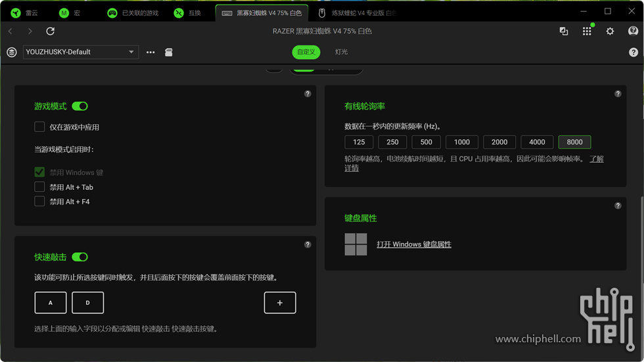Open the support headset help icon
Screen dimensions: 644x362
pos(633,31)
